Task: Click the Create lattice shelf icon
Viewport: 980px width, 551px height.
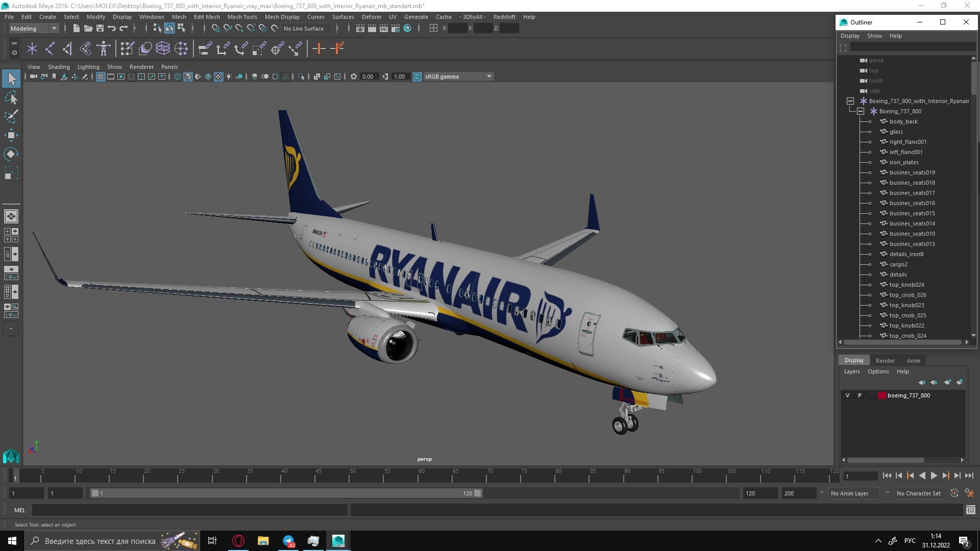Action: 163,49
